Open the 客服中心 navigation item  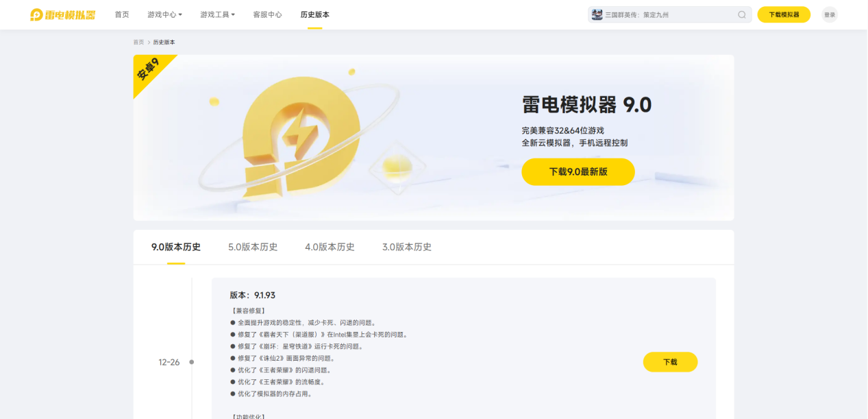(267, 14)
